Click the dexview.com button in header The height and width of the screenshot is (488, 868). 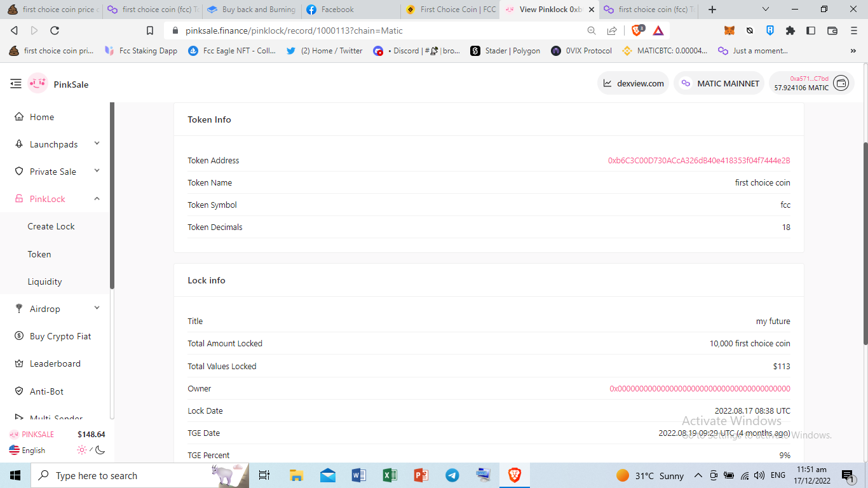click(x=633, y=83)
